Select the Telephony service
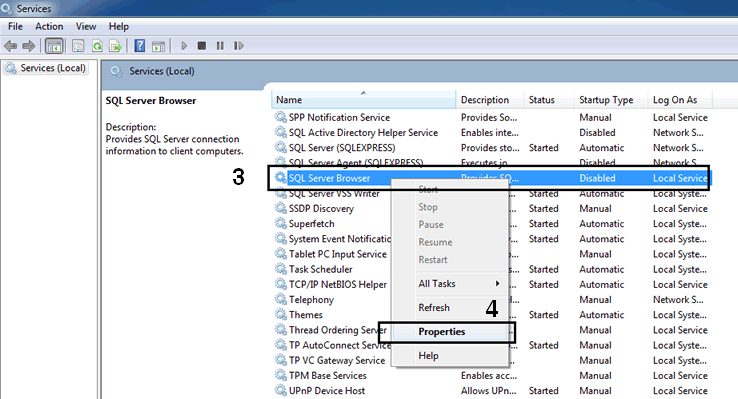 click(311, 300)
